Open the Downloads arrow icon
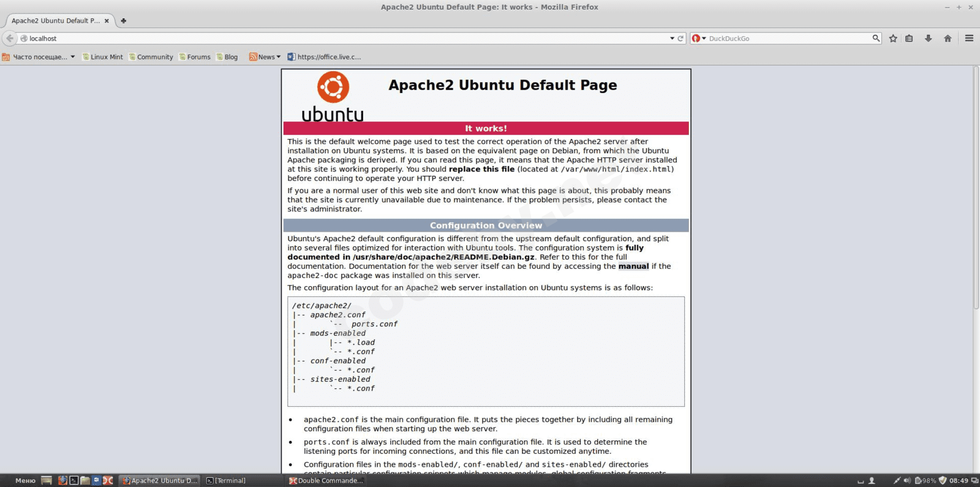 point(929,39)
